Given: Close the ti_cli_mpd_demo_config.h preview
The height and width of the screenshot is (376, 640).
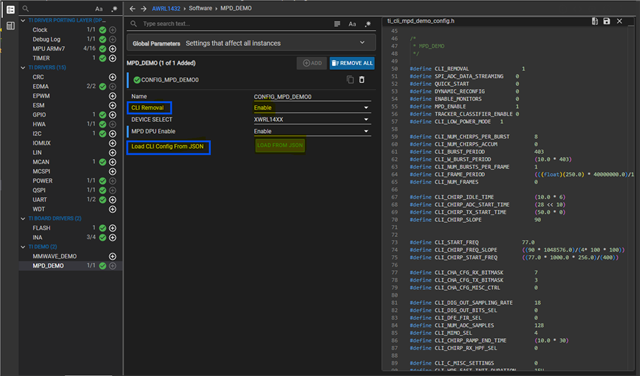Looking at the screenshot, I should (x=620, y=21).
